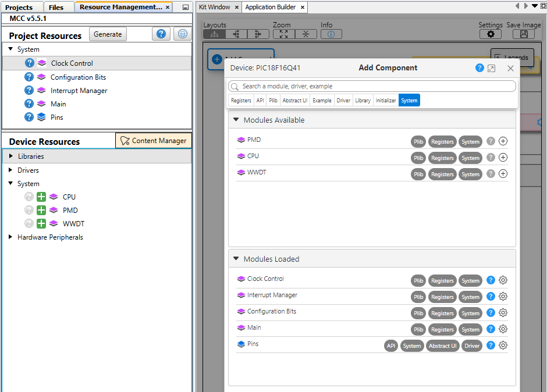
Task: Open settings gear for Pins module
Action: coord(503,345)
